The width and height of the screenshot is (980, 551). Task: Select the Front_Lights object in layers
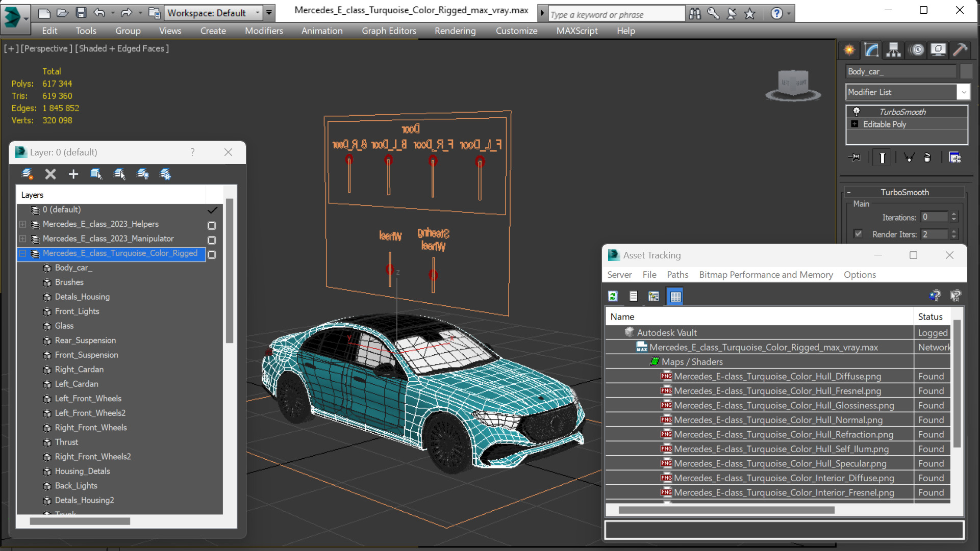click(77, 311)
